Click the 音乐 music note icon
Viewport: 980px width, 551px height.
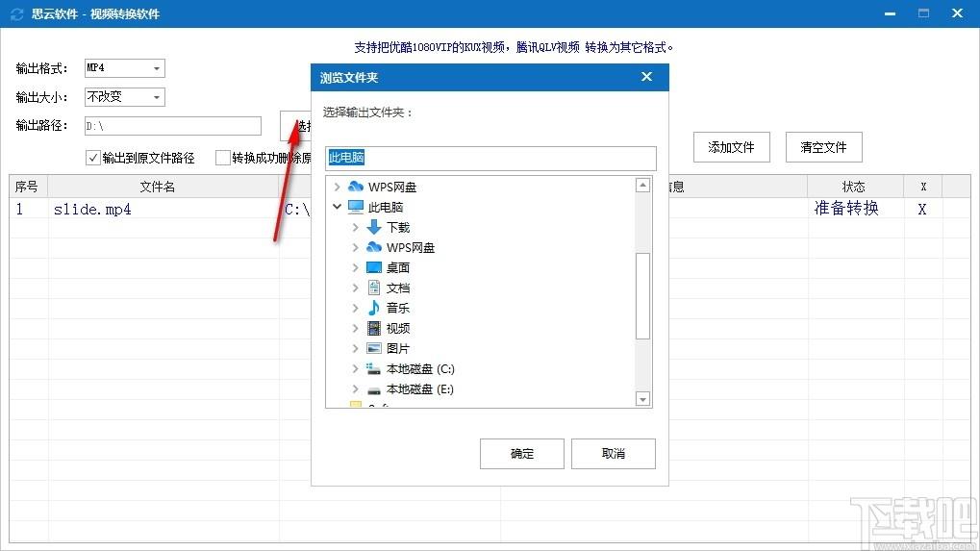tap(374, 308)
